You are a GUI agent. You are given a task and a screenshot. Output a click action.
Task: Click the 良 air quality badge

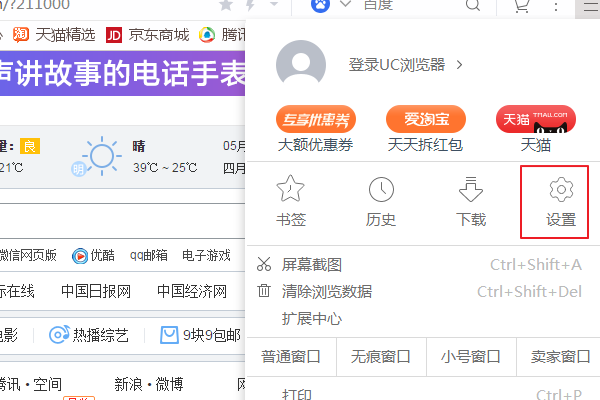tap(30, 146)
